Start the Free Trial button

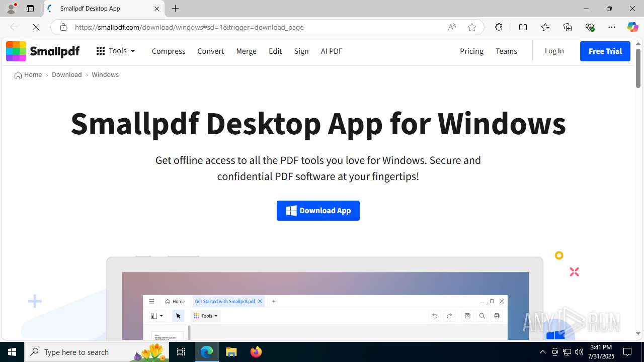click(x=605, y=51)
